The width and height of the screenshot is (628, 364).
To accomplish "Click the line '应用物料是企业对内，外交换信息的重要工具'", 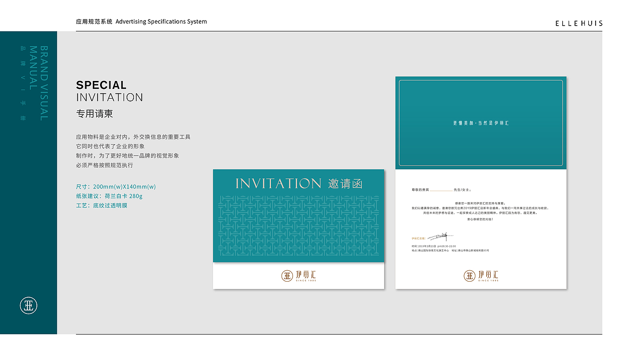I will [x=133, y=137].
